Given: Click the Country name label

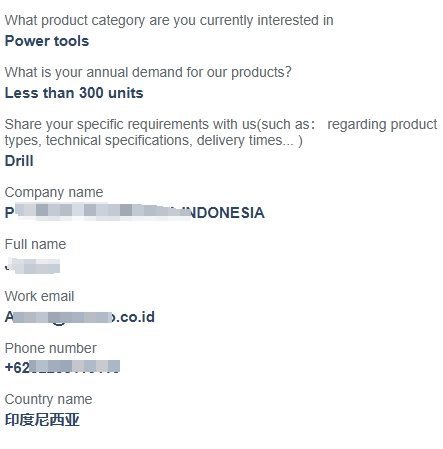Looking at the screenshot, I should [48, 399].
